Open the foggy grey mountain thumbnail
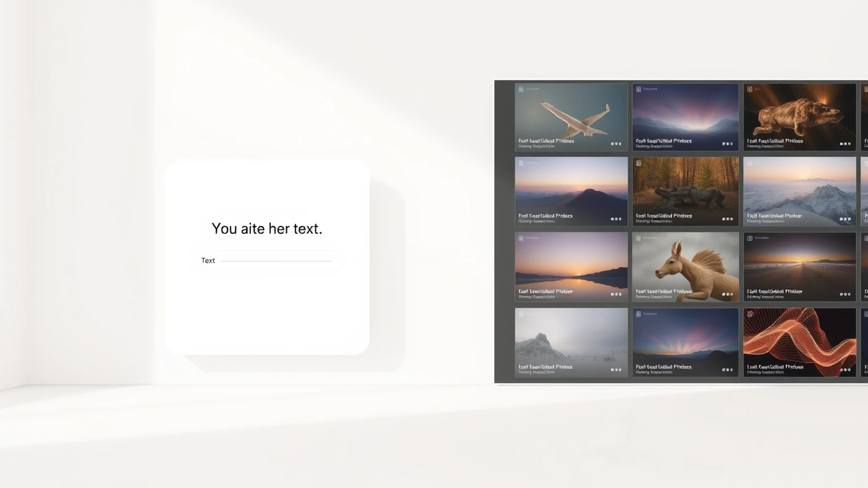This screenshot has height=488, width=868. point(571,342)
